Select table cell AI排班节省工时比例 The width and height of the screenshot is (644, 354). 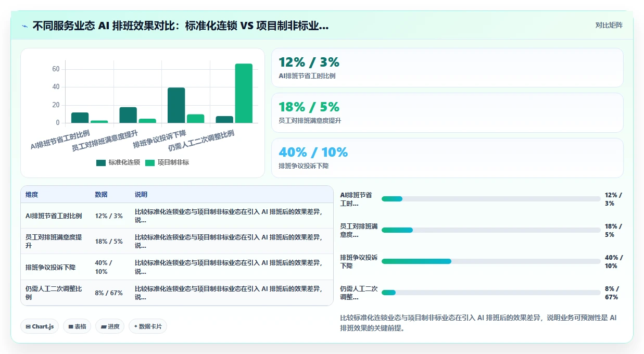54,216
